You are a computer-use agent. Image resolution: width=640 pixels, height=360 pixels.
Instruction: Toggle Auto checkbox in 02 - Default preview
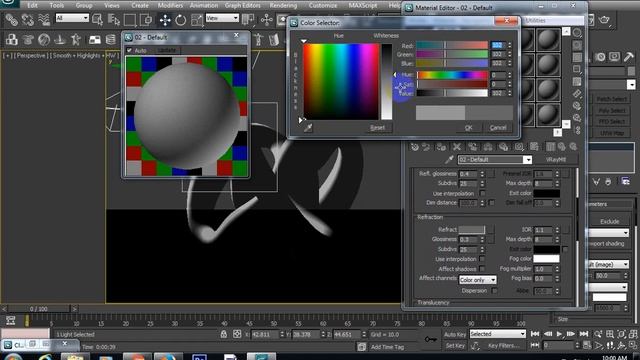tap(129, 50)
